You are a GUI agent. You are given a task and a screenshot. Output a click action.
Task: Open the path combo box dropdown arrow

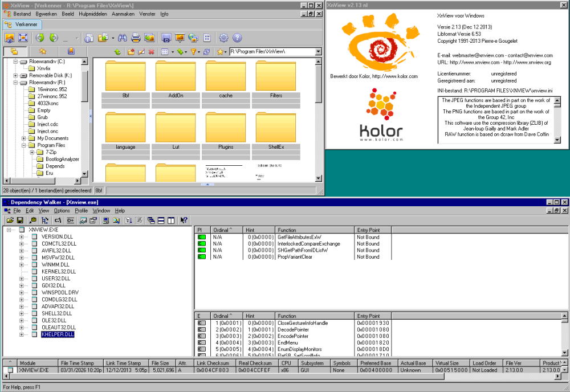tap(318, 52)
